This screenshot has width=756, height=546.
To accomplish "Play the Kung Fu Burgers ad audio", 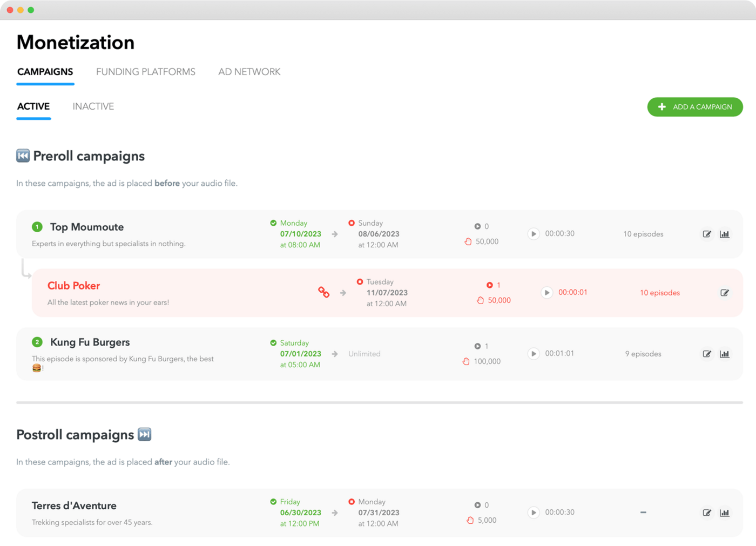I will click(534, 354).
